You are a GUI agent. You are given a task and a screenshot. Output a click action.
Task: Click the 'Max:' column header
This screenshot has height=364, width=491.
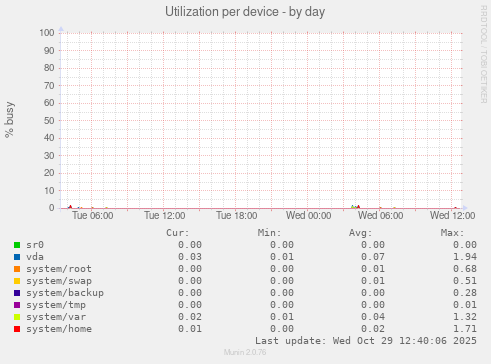pyautogui.click(x=452, y=233)
